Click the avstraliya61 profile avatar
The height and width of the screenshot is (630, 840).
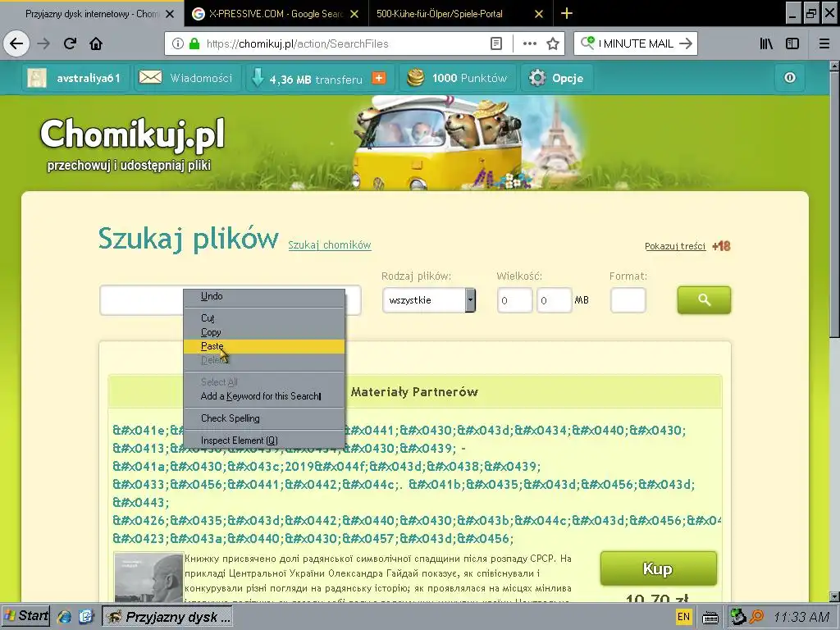(37, 78)
